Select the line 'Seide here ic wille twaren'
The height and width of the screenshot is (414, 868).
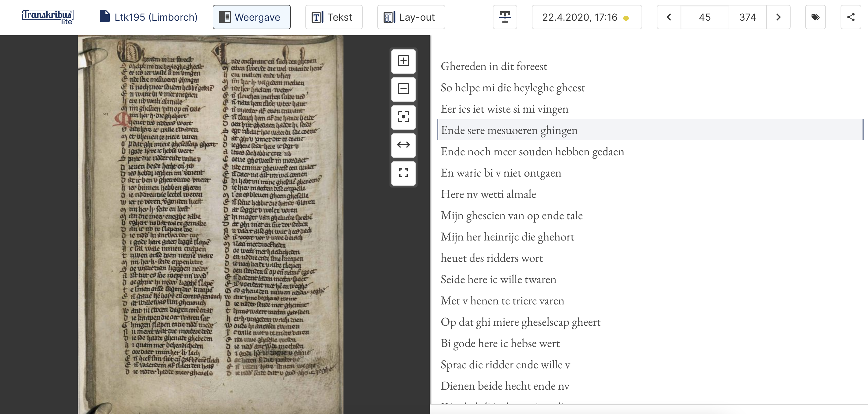[498, 279]
